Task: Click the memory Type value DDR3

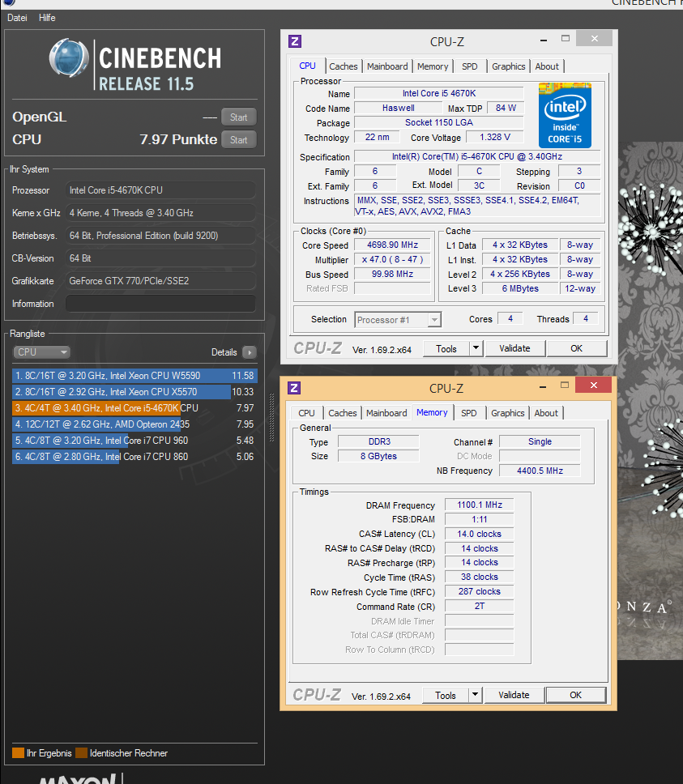Action: pyautogui.click(x=379, y=441)
